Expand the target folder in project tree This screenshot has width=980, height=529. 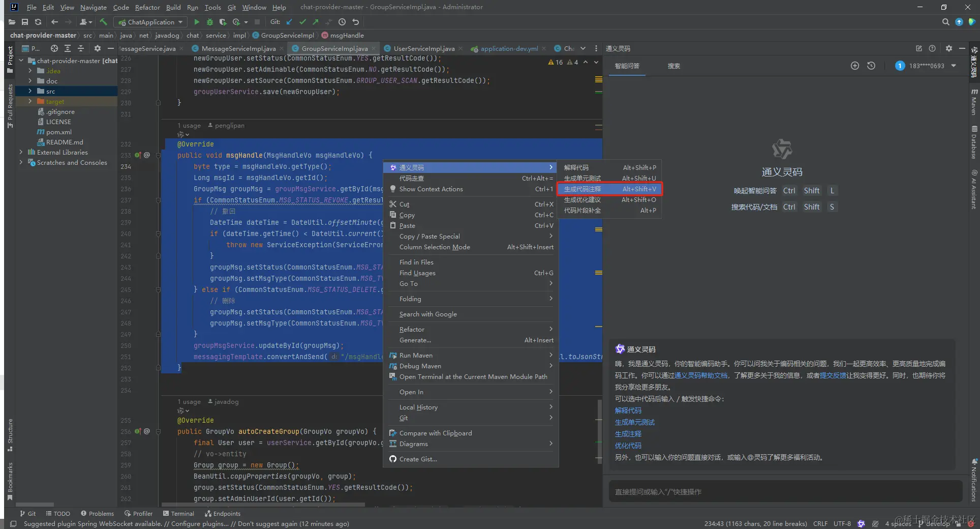30,101
